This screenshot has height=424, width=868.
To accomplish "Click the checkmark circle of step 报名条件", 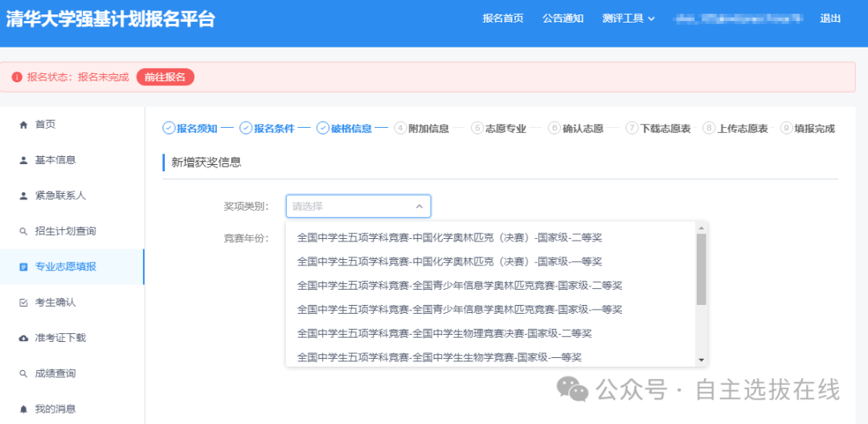I will [x=245, y=128].
